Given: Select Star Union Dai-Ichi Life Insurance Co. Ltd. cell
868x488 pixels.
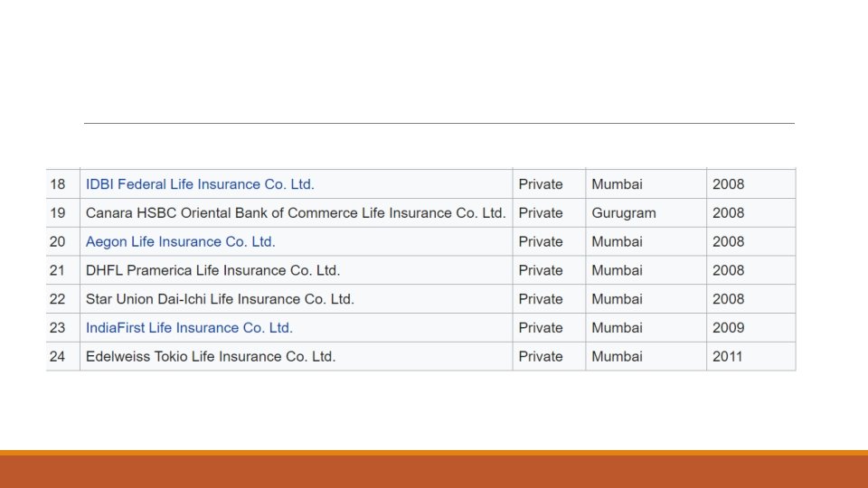Looking at the screenshot, I should click(x=297, y=299).
